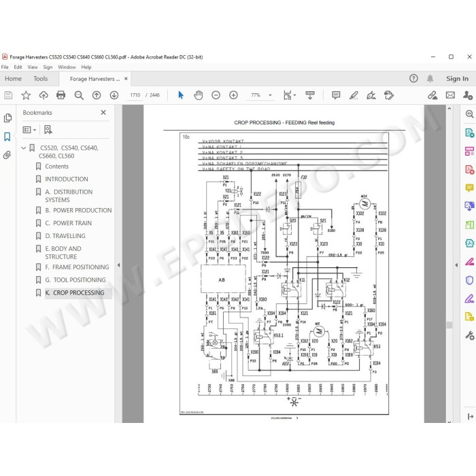
Task: Click the vertical scrollbar up arrow
Action: click(449, 108)
